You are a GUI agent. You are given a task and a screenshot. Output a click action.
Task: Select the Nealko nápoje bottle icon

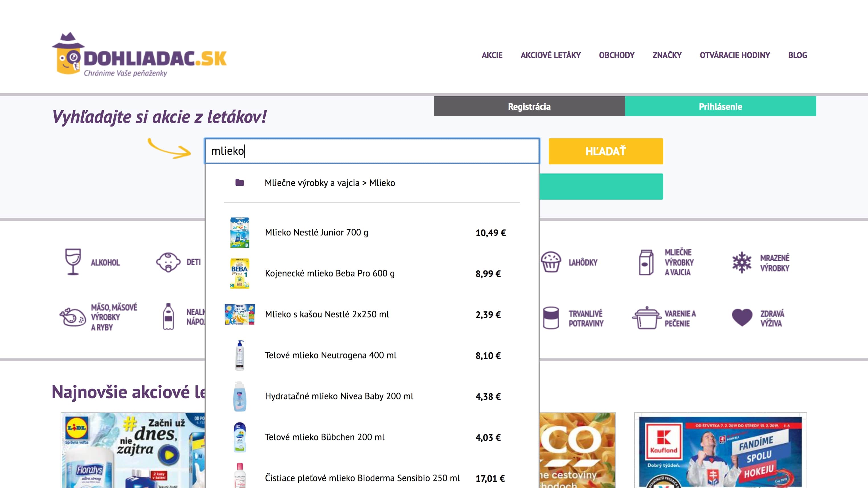168,317
